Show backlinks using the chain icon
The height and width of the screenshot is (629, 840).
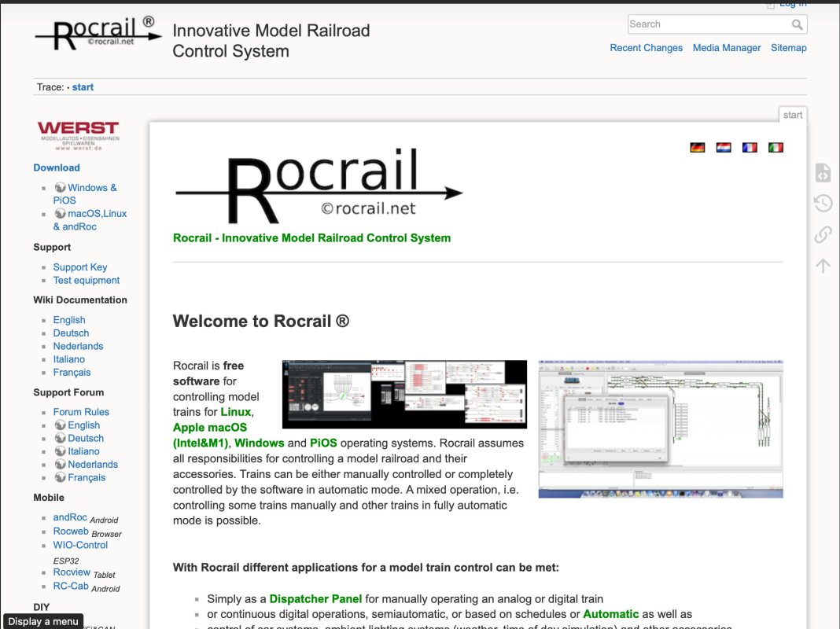tap(822, 234)
